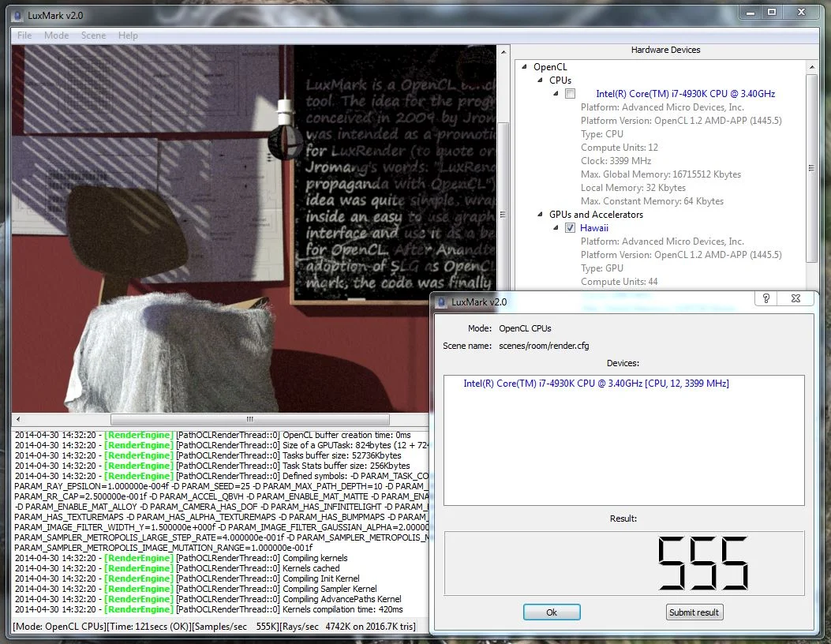Click the 'Local Memory: 32 Kbytes' line

633,188
